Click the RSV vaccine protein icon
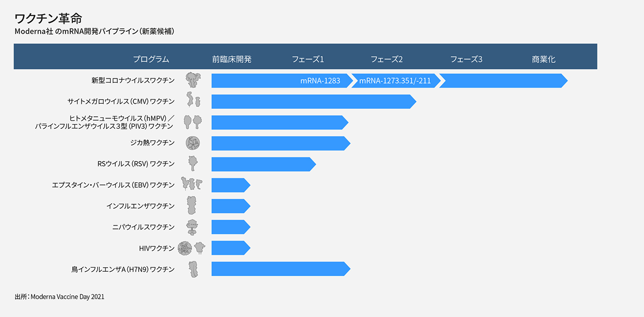Screen dimensions: 644x317 192,164
